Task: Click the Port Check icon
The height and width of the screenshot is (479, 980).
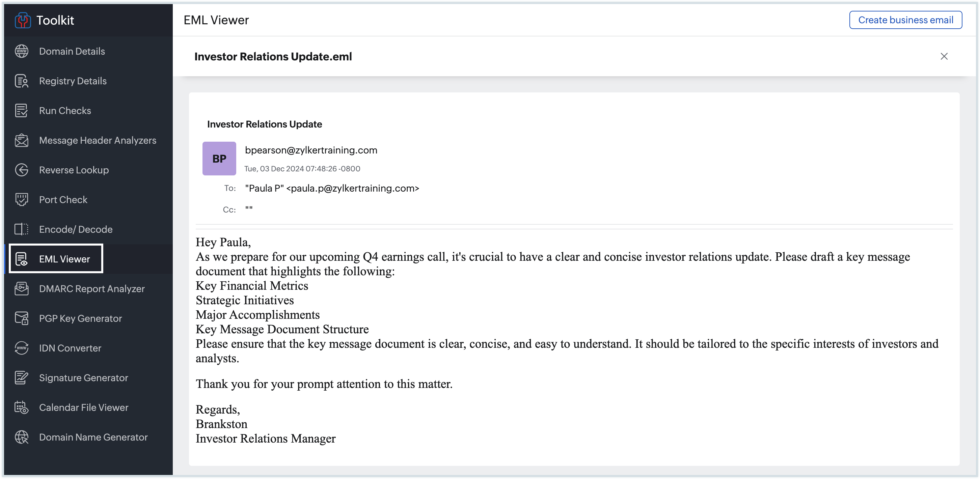Action: pos(22,200)
